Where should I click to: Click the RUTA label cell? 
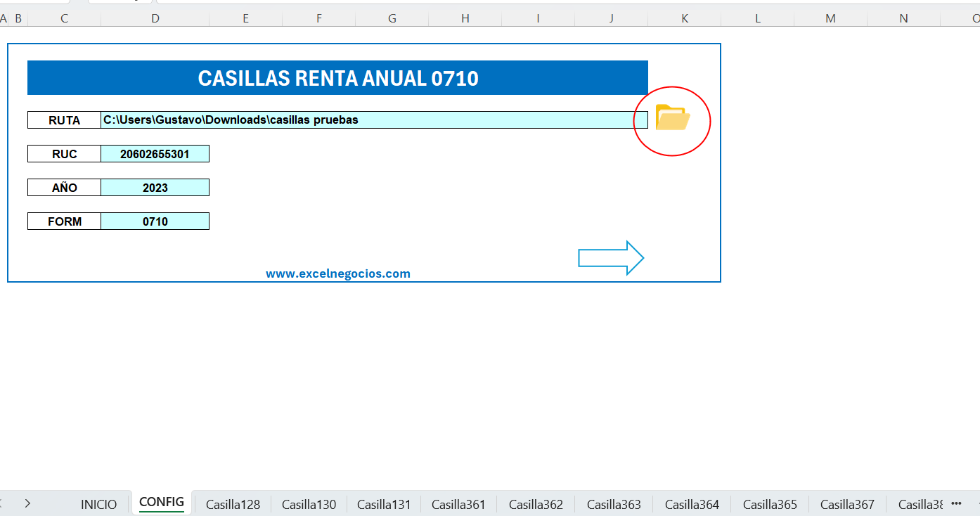pos(64,120)
